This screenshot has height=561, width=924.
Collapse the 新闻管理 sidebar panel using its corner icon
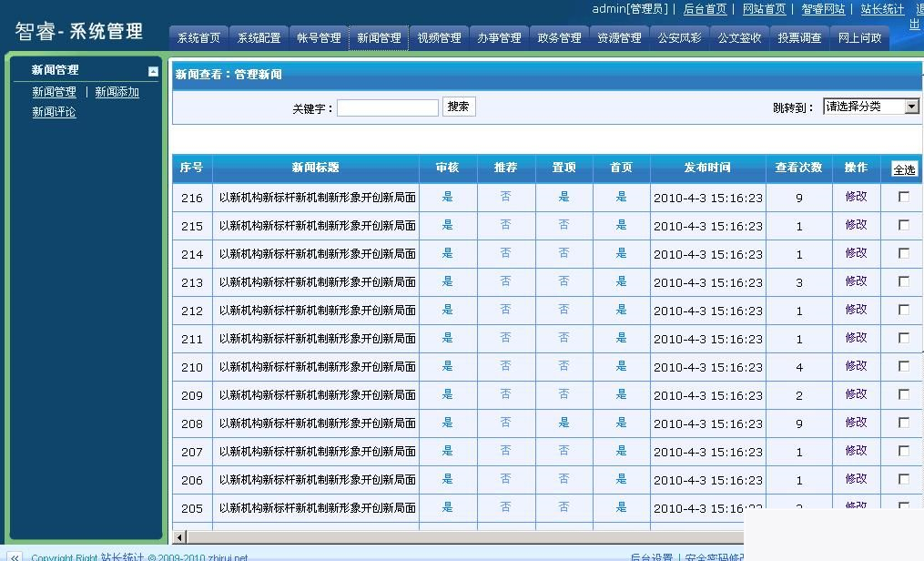[152, 69]
